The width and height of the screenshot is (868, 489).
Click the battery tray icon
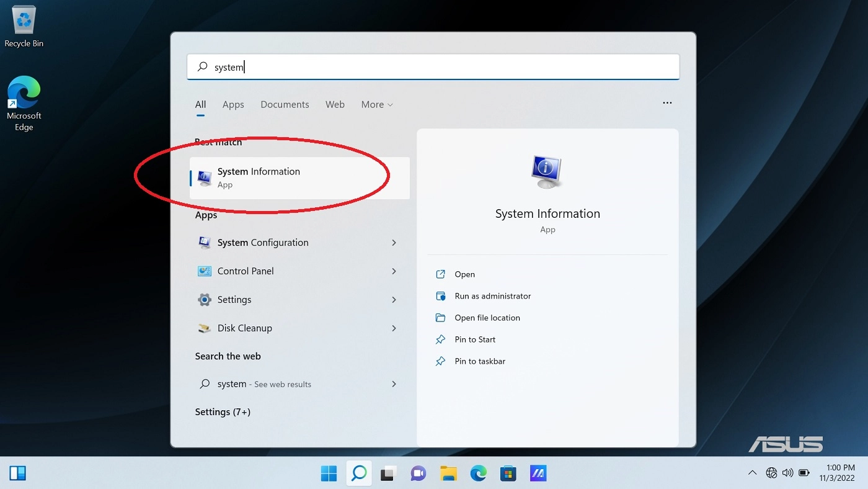point(804,473)
